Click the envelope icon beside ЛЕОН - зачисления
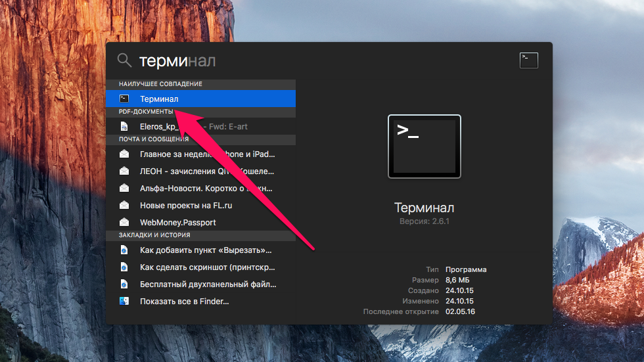The height and width of the screenshot is (362, 644). point(124,171)
